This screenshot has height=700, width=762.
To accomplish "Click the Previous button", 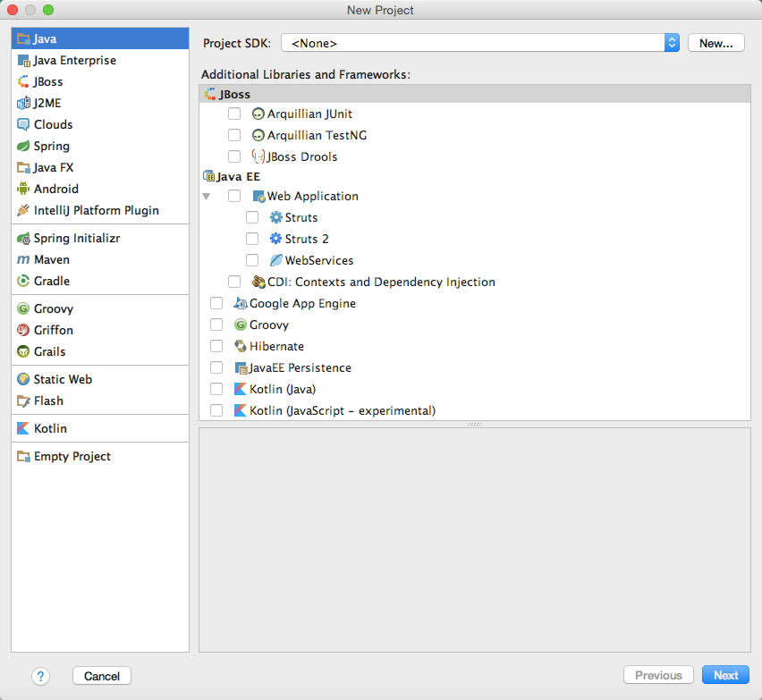I will 658,675.
